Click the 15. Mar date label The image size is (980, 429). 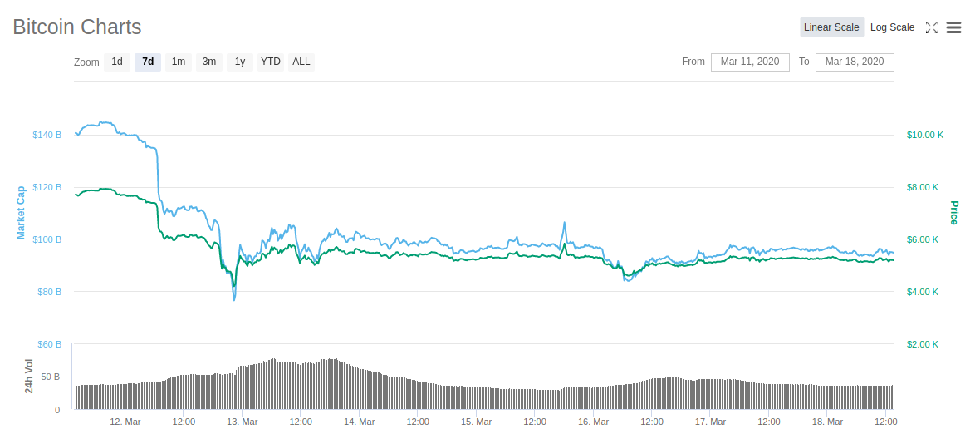[x=476, y=422]
